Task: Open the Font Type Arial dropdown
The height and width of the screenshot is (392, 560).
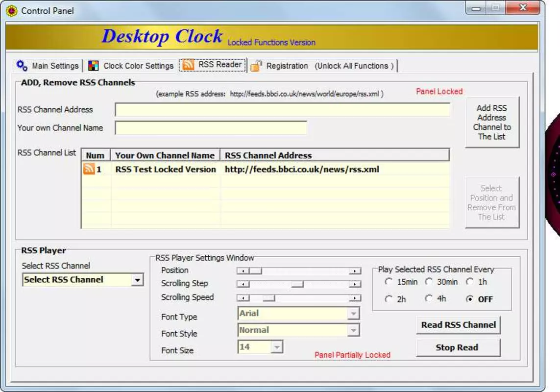Action: [353, 314]
